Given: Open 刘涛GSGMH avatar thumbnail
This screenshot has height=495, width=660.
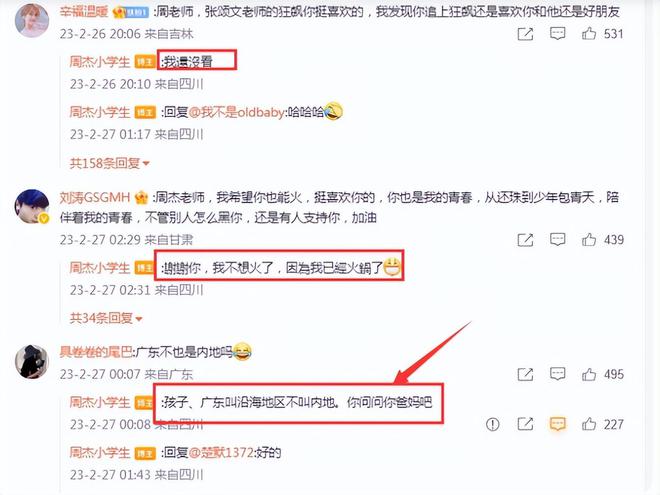Looking at the screenshot, I should point(32,206).
